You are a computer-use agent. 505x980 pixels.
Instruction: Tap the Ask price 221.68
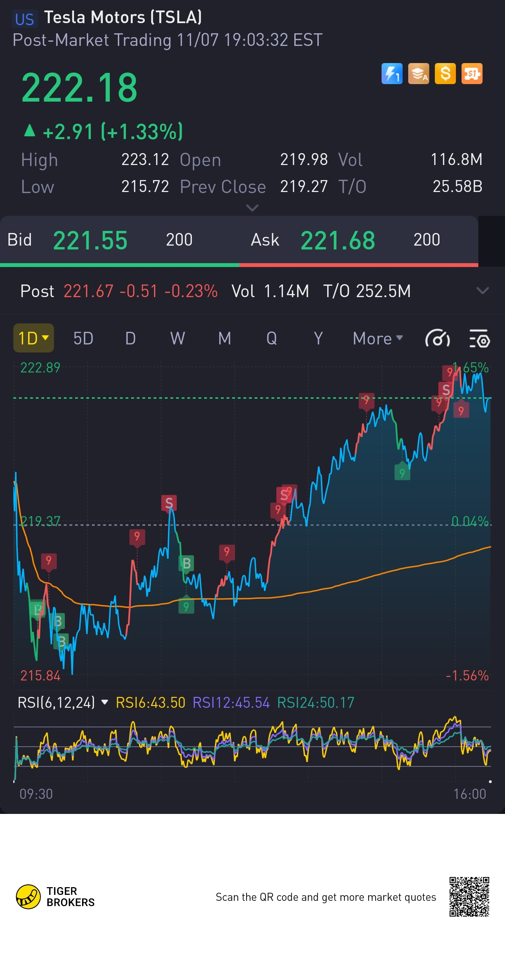[x=338, y=240]
